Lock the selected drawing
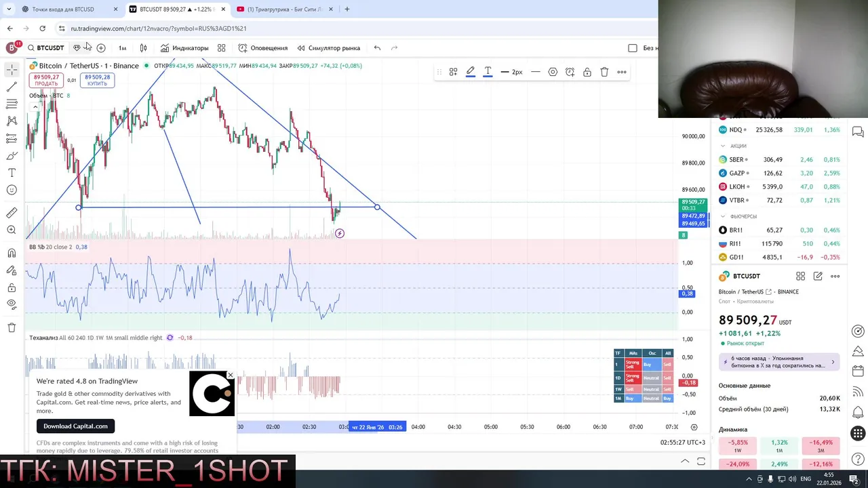 (x=587, y=72)
